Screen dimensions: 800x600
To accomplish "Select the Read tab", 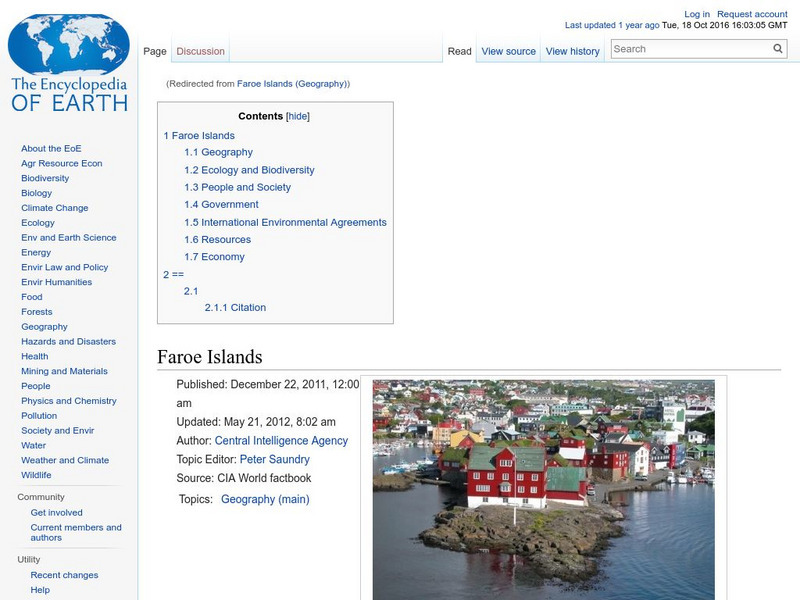I will point(459,50).
